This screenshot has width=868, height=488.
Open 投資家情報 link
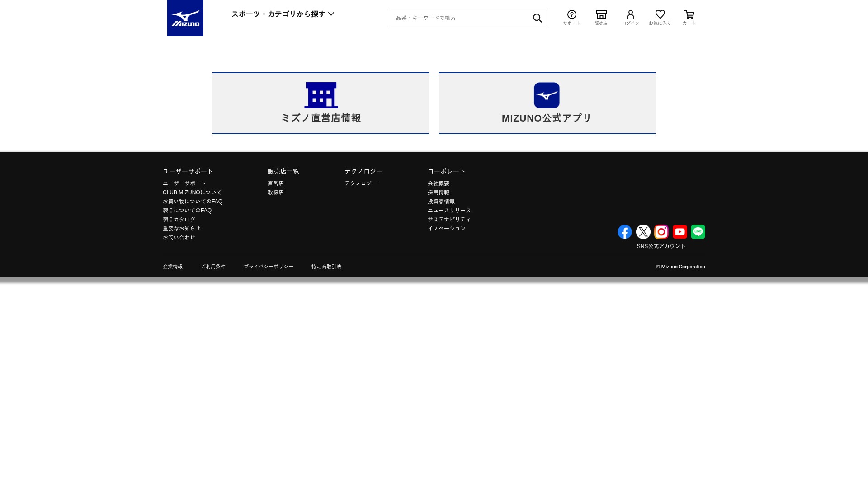pyautogui.click(x=441, y=202)
